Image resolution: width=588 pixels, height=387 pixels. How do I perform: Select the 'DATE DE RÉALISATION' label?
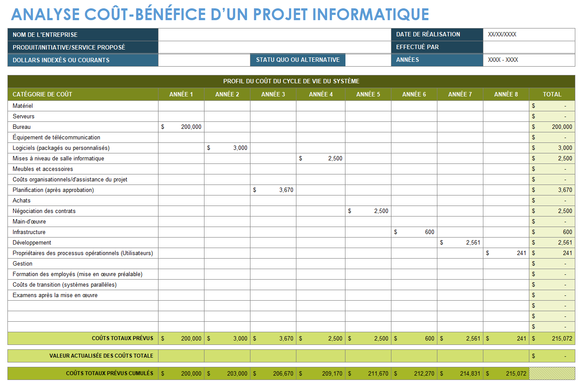click(x=437, y=35)
